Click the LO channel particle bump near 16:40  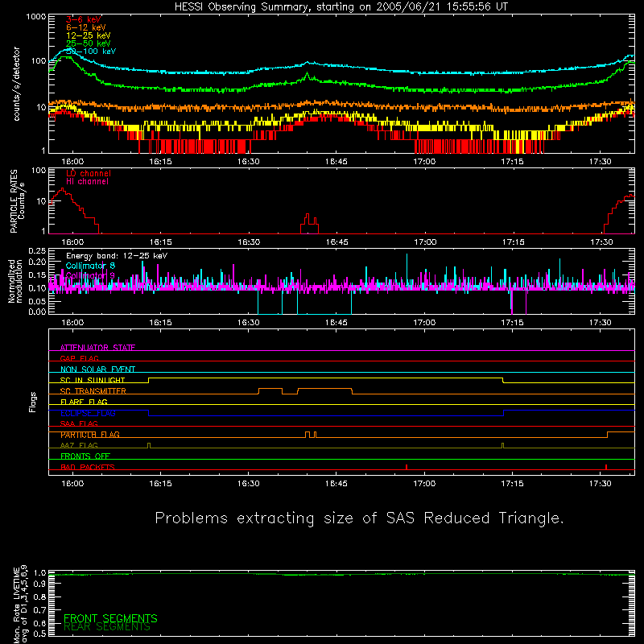pos(310,224)
